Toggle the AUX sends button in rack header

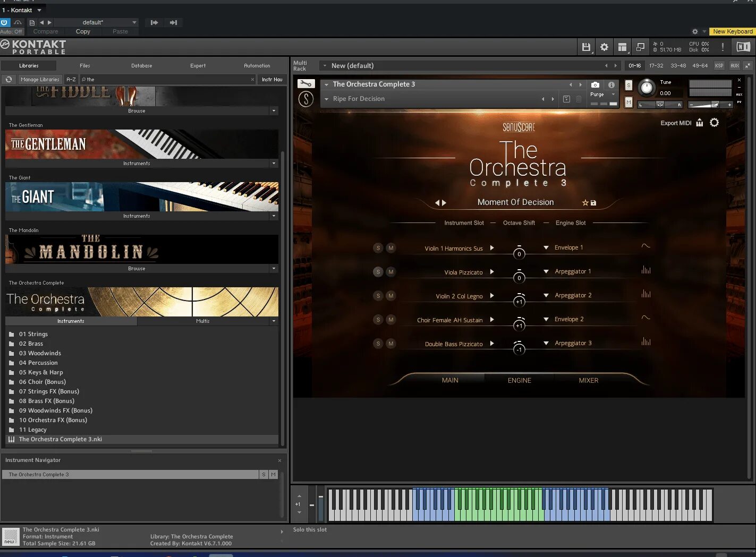pos(735,65)
